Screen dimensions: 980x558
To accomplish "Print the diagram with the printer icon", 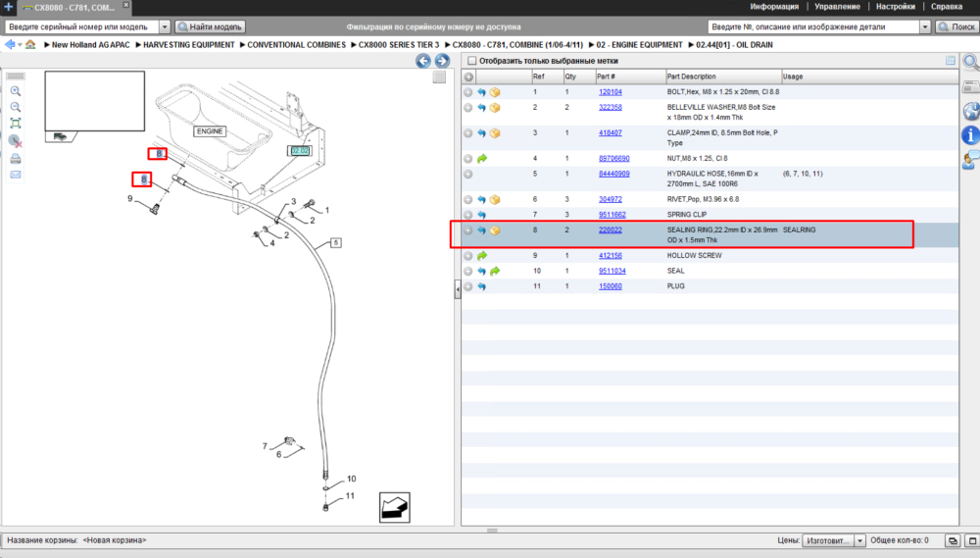I will 16,159.
